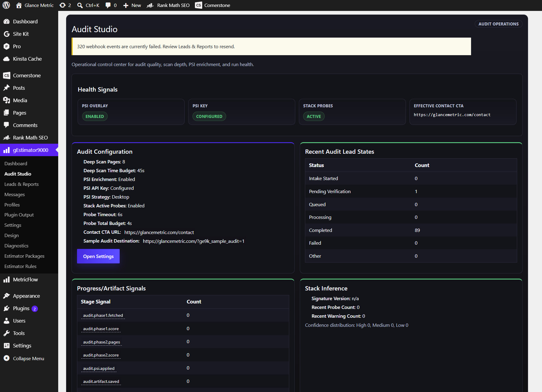This screenshot has height=392, width=542.
Task: Open the Profiles submenu item
Action: pyautogui.click(x=12, y=205)
